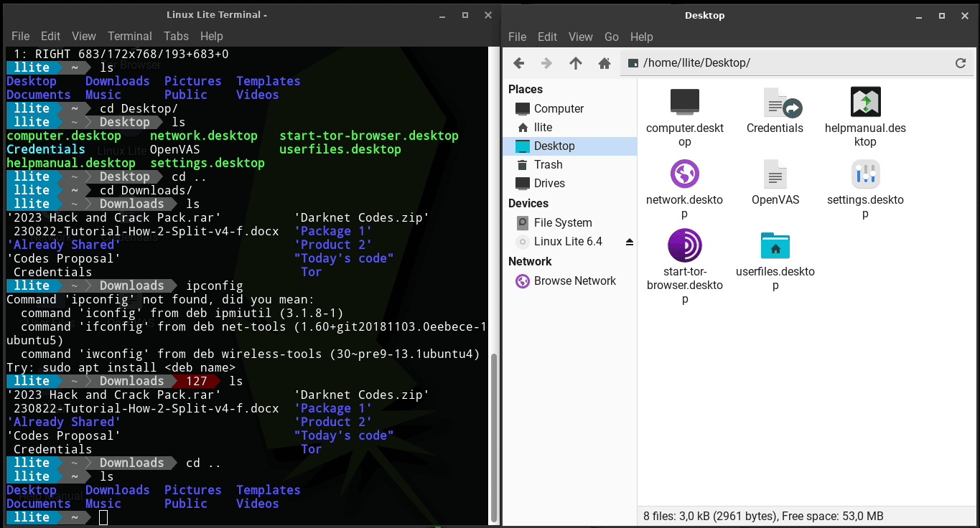Open the Help menu in the file manager
The width and height of the screenshot is (980, 528).
click(x=642, y=37)
